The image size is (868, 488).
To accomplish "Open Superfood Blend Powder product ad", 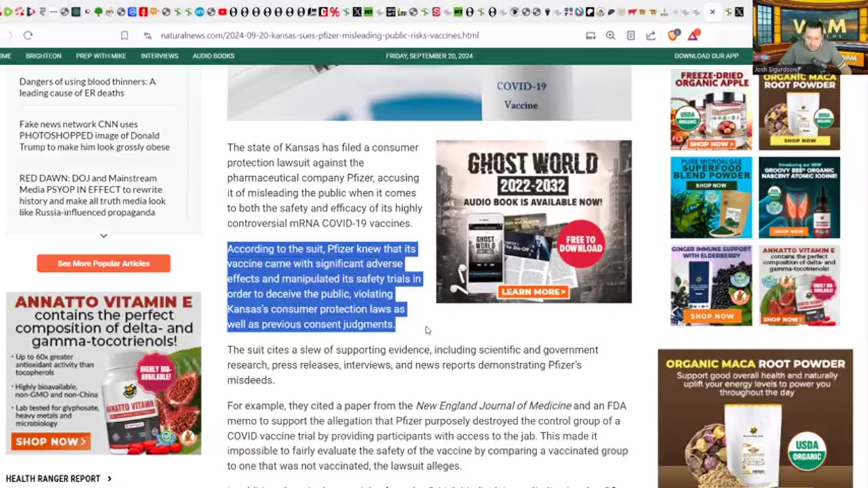I will (711, 197).
